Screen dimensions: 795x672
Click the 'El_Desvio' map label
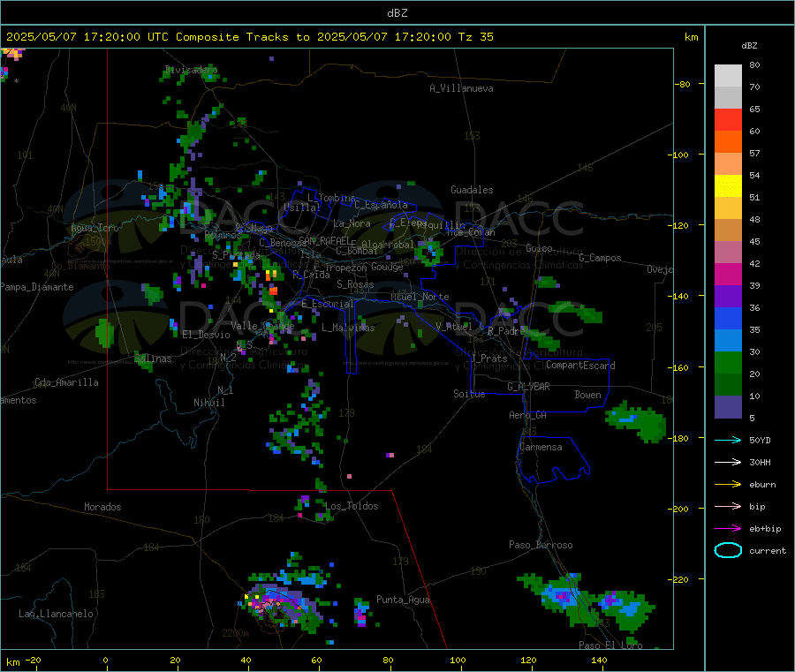207,335
